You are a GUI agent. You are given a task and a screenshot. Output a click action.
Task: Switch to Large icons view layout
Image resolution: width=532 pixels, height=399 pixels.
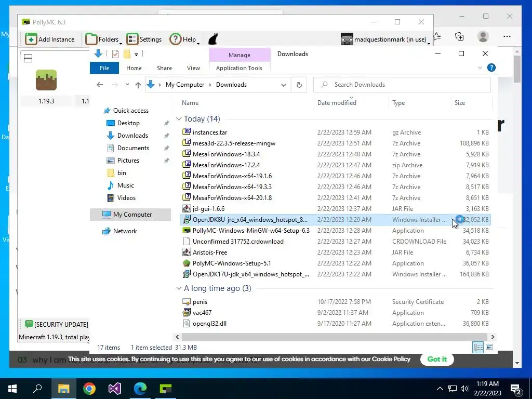tap(489, 347)
